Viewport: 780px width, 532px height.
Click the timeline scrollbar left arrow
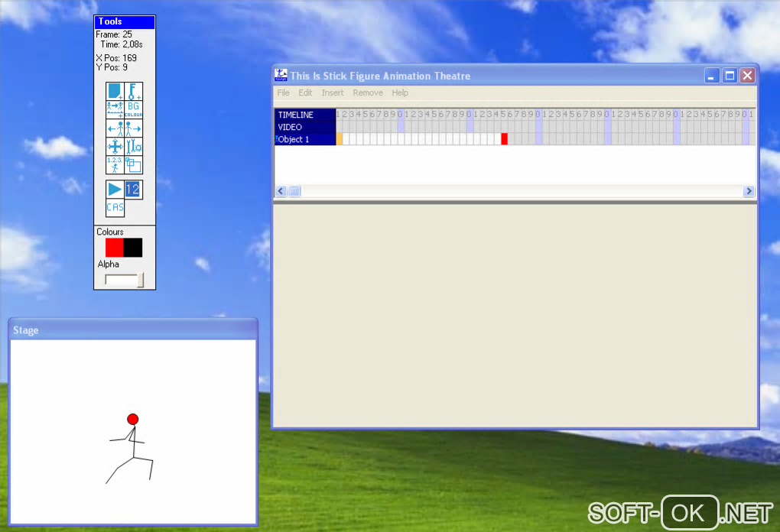pos(281,191)
